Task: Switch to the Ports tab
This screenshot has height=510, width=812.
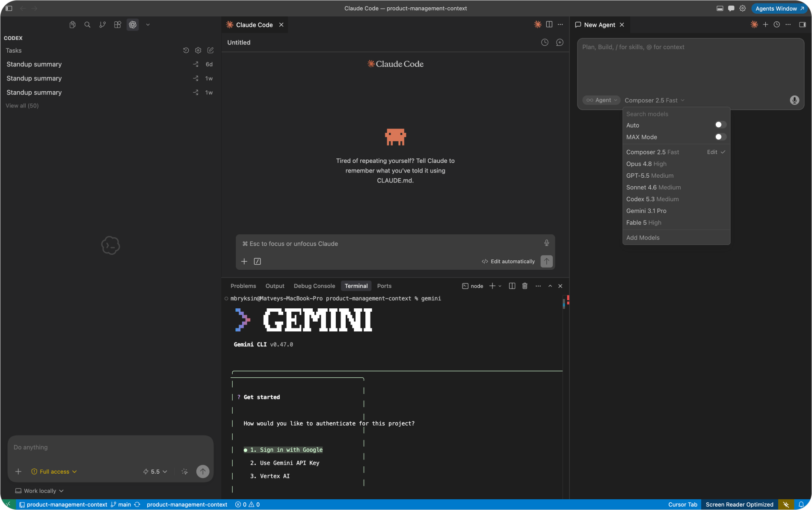Action: coord(384,286)
